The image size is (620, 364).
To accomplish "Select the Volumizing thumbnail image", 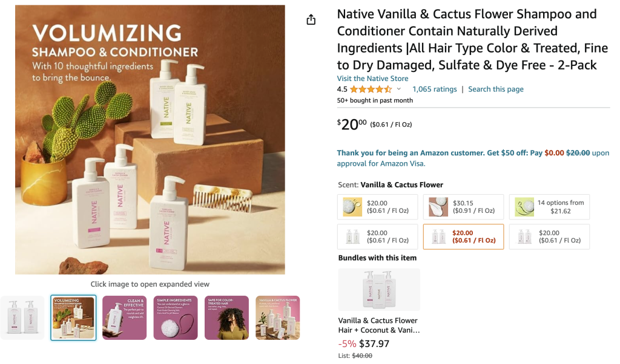I will coord(73,318).
